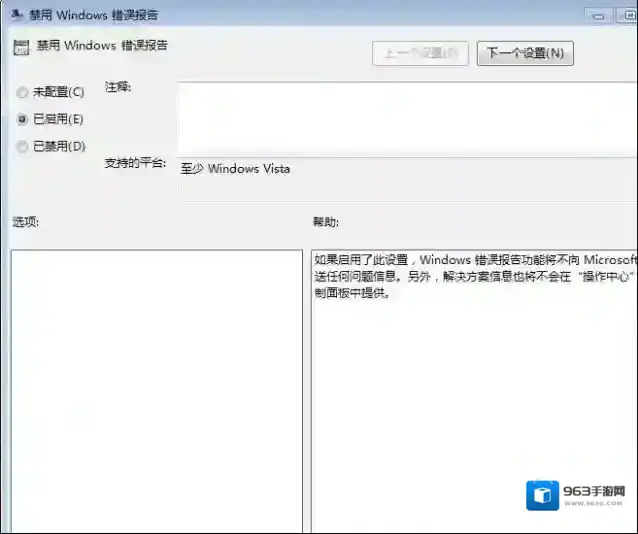Viewport: 638px width, 534px height.
Task: Click the 至少 Windows Vista platform text
Action: tap(235, 169)
